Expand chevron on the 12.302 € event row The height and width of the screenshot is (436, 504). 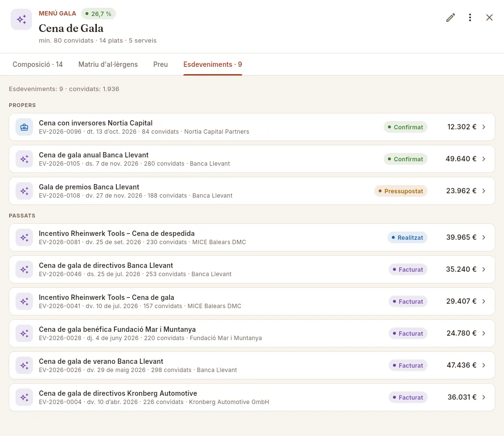(484, 127)
